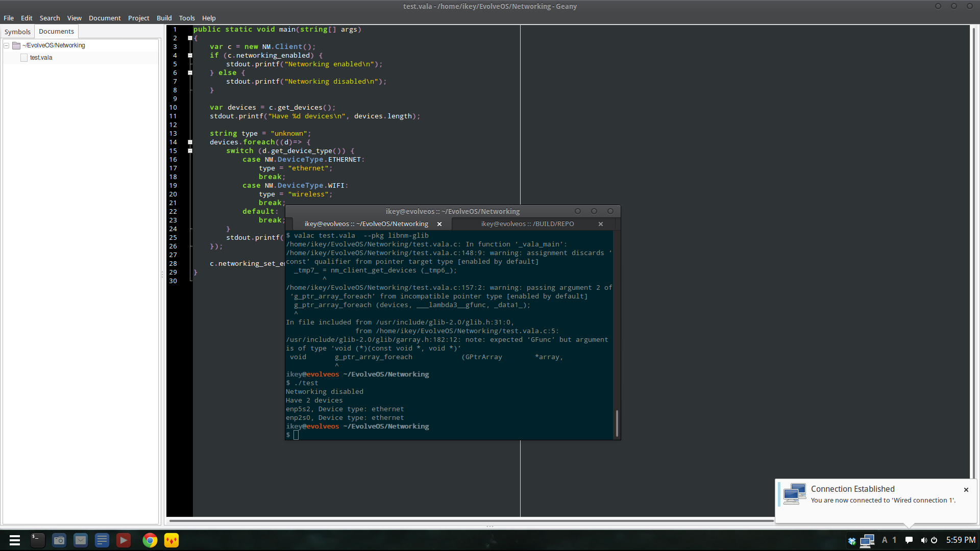Click the Dropbox tray icon

click(x=852, y=541)
